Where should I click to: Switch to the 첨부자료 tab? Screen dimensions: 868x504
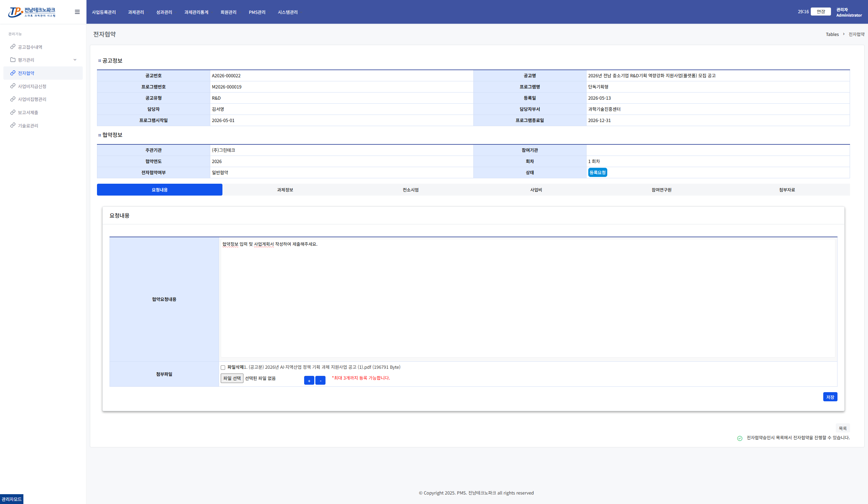pyautogui.click(x=787, y=190)
